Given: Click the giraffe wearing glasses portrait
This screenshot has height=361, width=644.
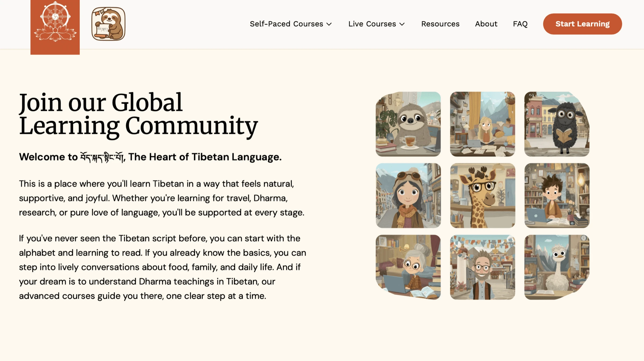Looking at the screenshot, I should pyautogui.click(x=482, y=196).
